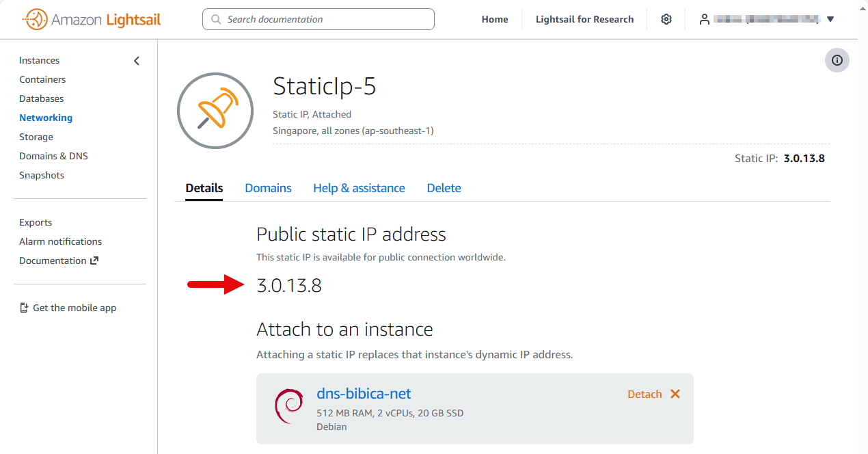Image resolution: width=868 pixels, height=454 pixels.
Task: Go to Instances in the sidebar
Action: (x=39, y=60)
